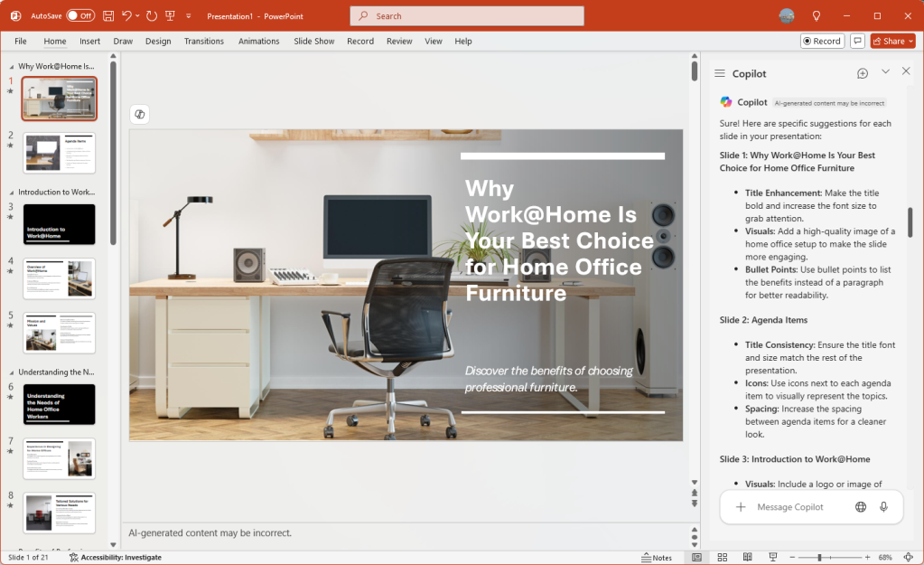Switch to the Design tab
Viewport: 924px width, 565px height.
(x=158, y=41)
